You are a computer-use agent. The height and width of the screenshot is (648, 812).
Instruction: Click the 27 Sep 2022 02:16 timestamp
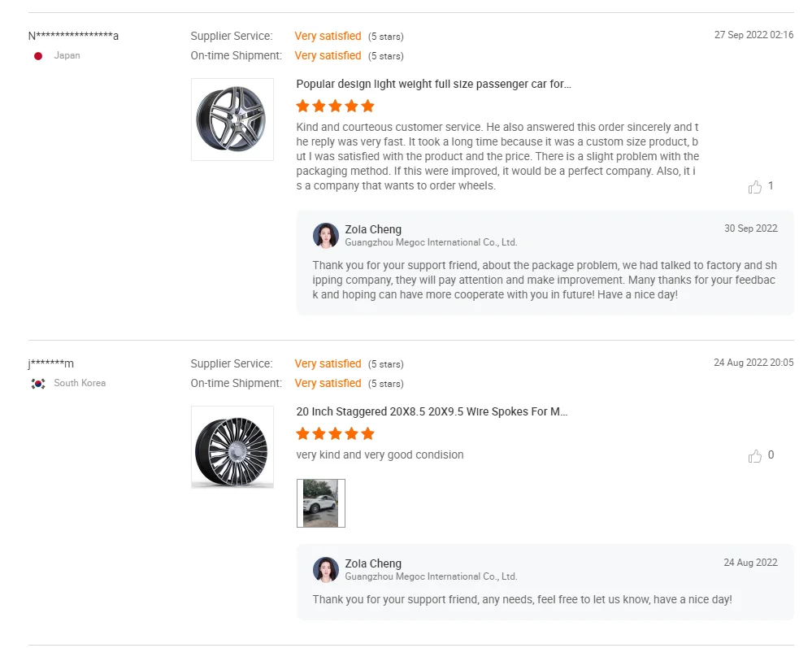pos(753,35)
